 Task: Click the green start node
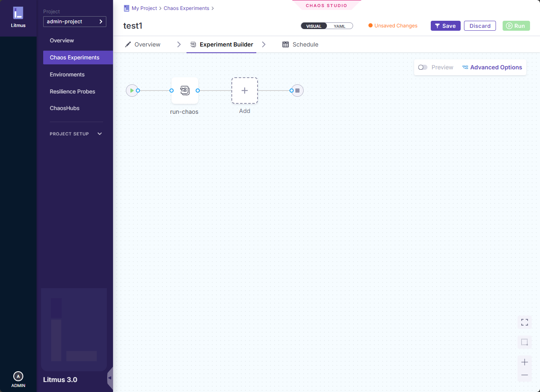coord(132,91)
